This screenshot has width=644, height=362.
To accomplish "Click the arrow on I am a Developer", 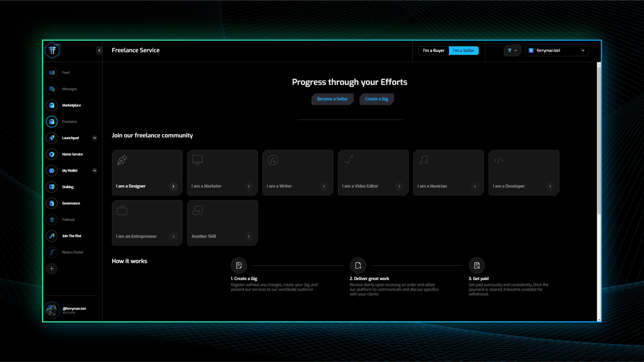I will pos(550,186).
